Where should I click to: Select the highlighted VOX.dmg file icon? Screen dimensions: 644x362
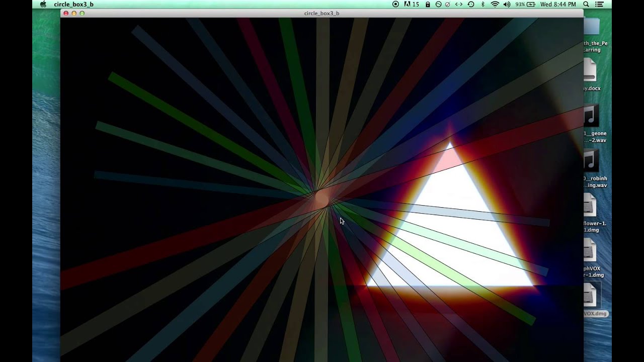(590, 296)
